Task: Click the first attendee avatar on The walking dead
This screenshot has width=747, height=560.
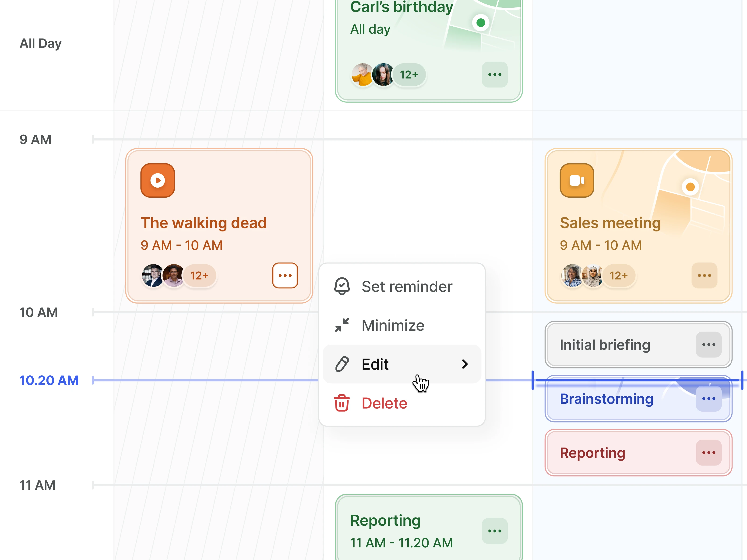Action: tap(153, 275)
